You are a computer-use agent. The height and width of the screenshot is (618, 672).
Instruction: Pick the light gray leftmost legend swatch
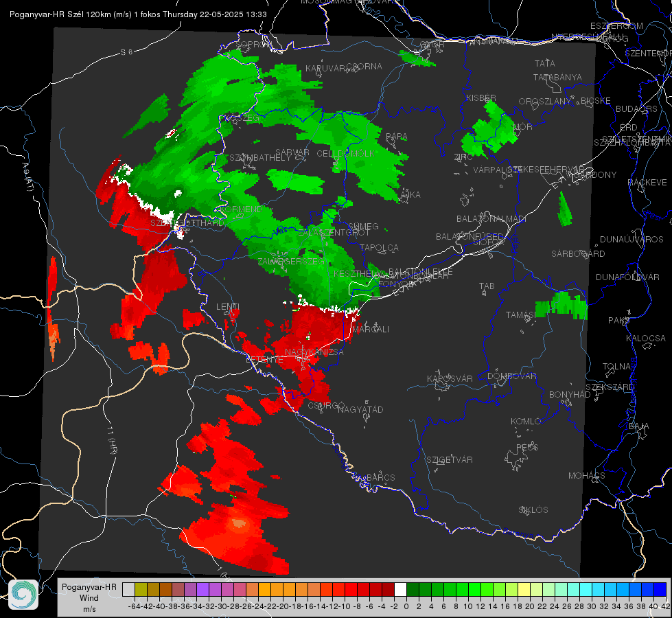tap(128, 589)
